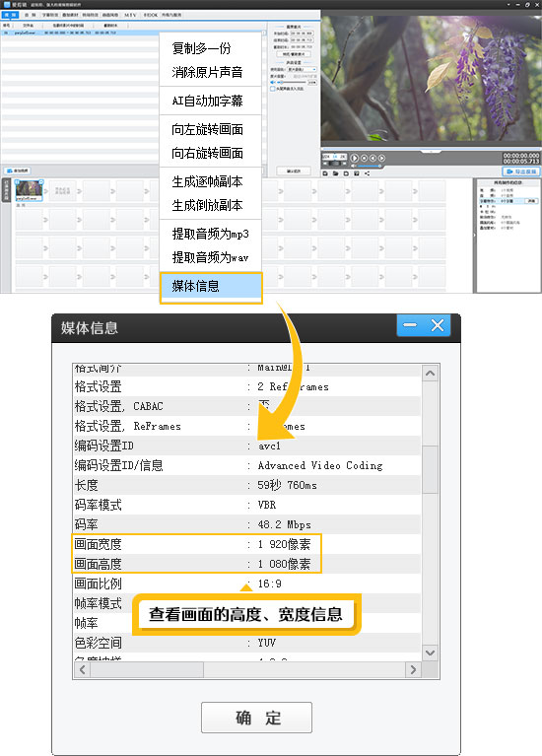Click the 导出视频 export button
Screen dimensions: 542x756
click(521, 172)
